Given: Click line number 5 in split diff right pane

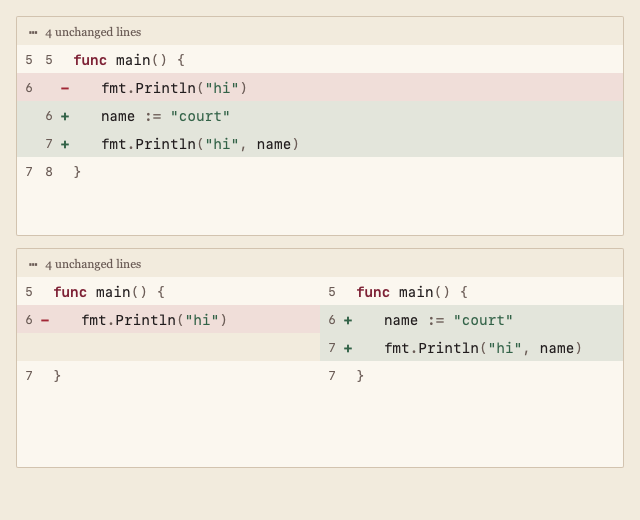Looking at the screenshot, I should [x=332, y=291].
